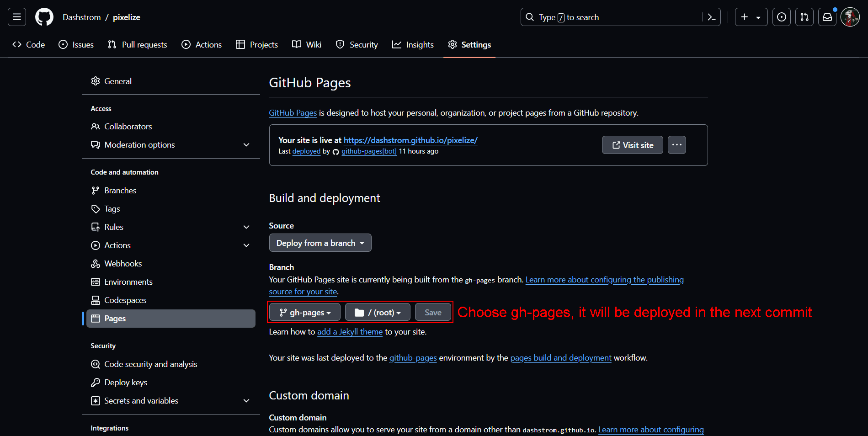Open the dashstrom.github.io/pixelize site link
Screen dimensions: 868x436
[x=410, y=140]
